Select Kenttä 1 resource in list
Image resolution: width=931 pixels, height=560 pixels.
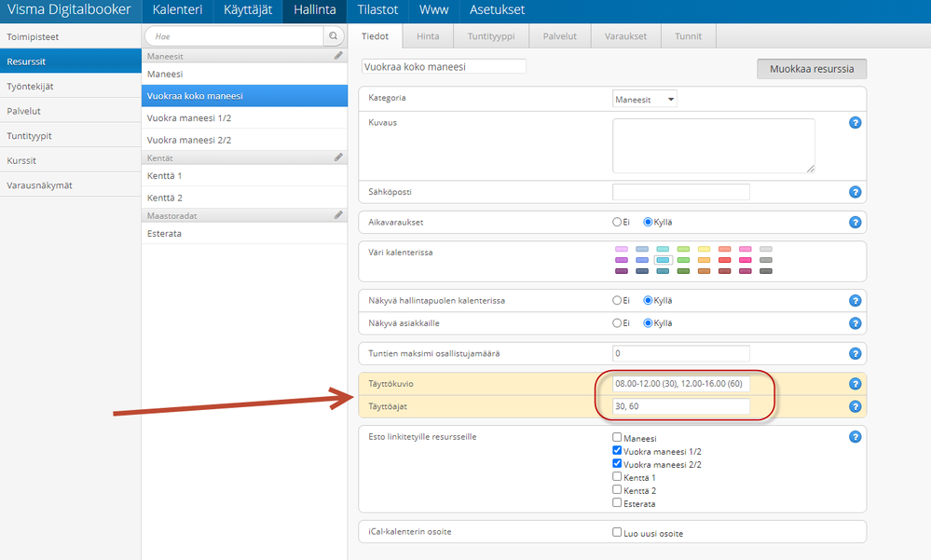pos(165,175)
